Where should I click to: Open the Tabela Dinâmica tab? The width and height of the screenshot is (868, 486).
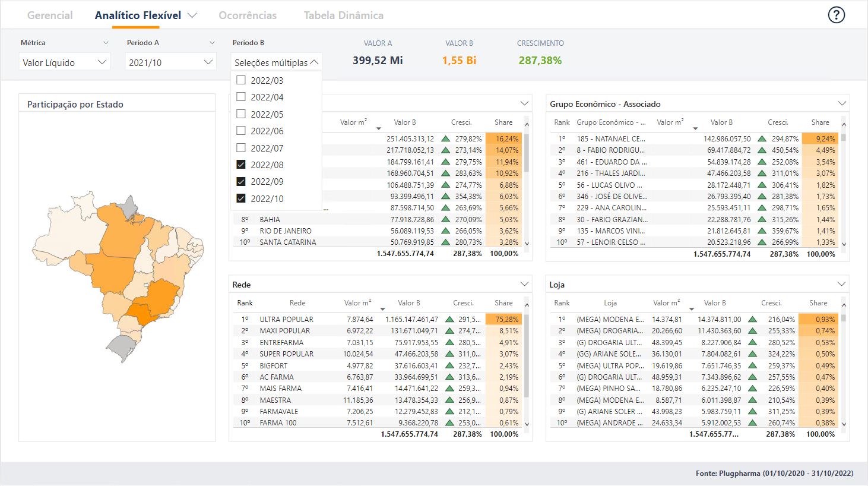tap(343, 15)
